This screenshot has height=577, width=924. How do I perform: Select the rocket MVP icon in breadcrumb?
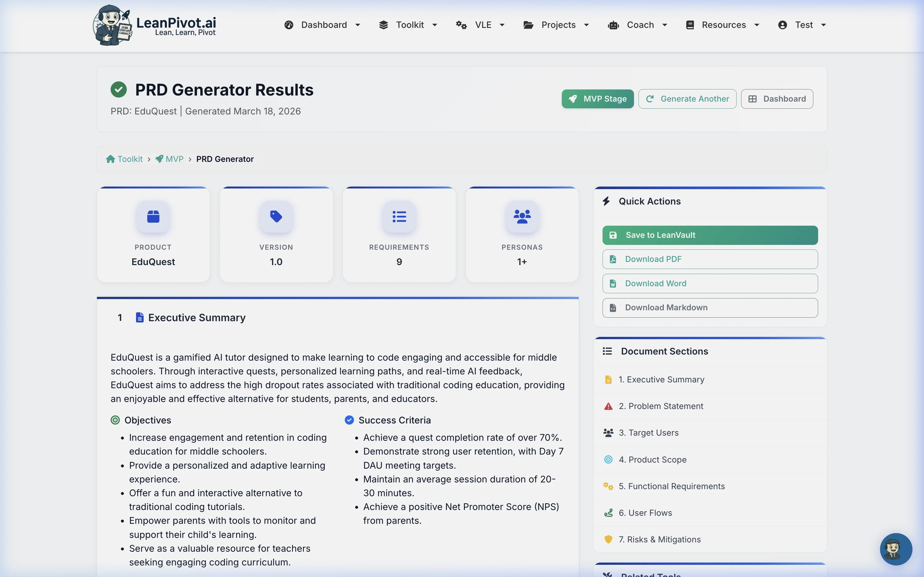click(x=159, y=159)
